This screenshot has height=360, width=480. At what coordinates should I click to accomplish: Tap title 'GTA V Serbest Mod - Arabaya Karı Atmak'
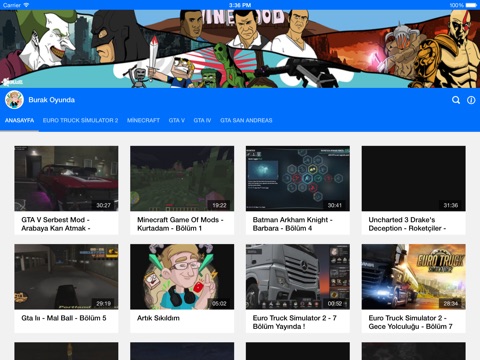tap(56, 224)
